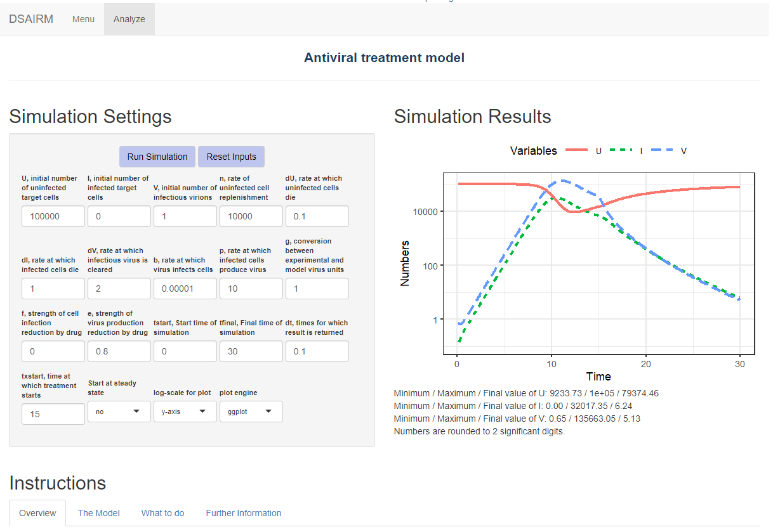The image size is (773, 532).
Task: Click the green dotted I legend line
Action: (x=621, y=151)
